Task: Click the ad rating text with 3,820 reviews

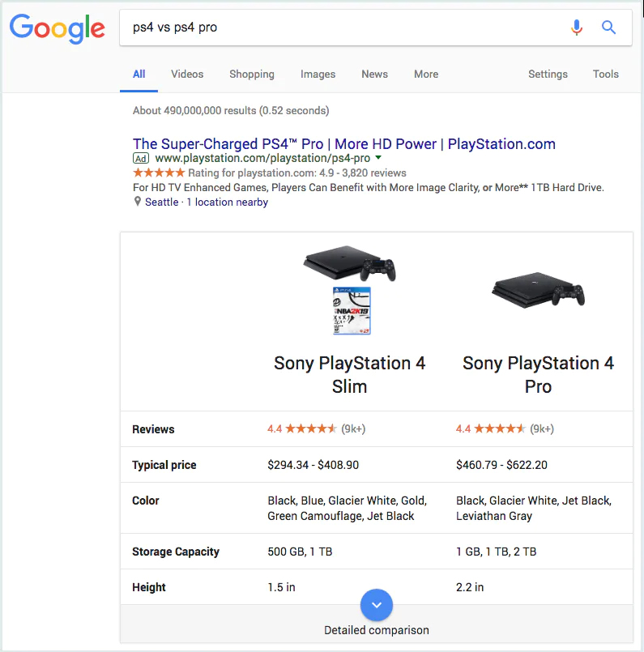Action: pos(296,173)
